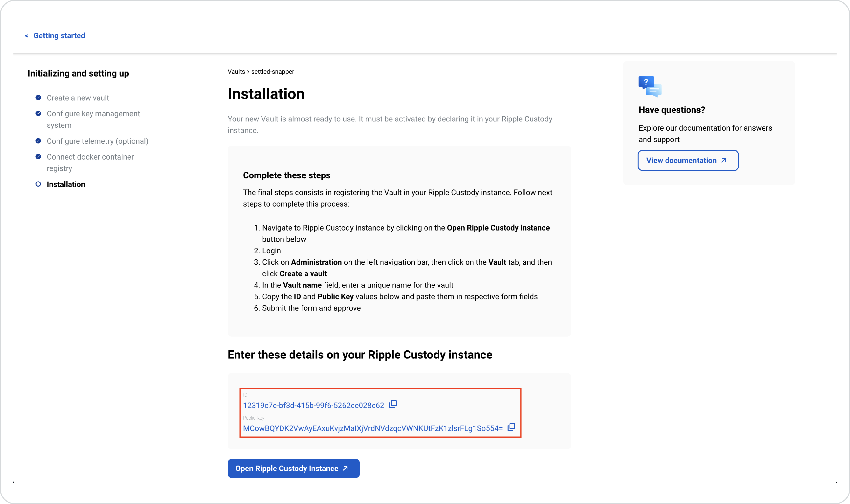This screenshot has height=504, width=850.
Task: Click the Public Key value starting MCowBQYDK2Vw
Action: coord(373,428)
